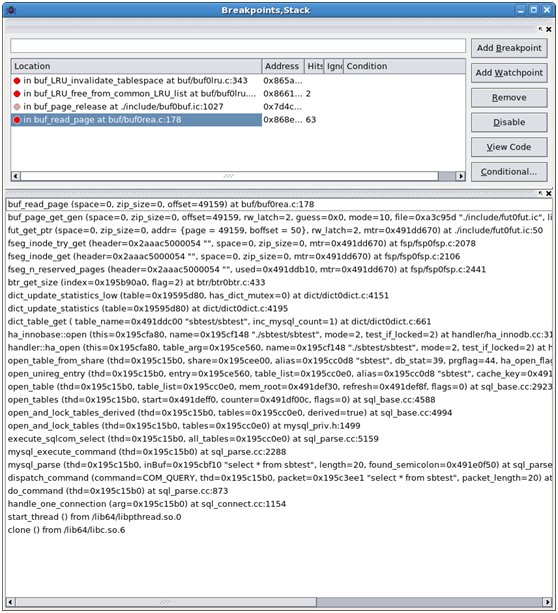
Task: Click right arrow of breakpoints list scrollbar
Action: pos(461,176)
